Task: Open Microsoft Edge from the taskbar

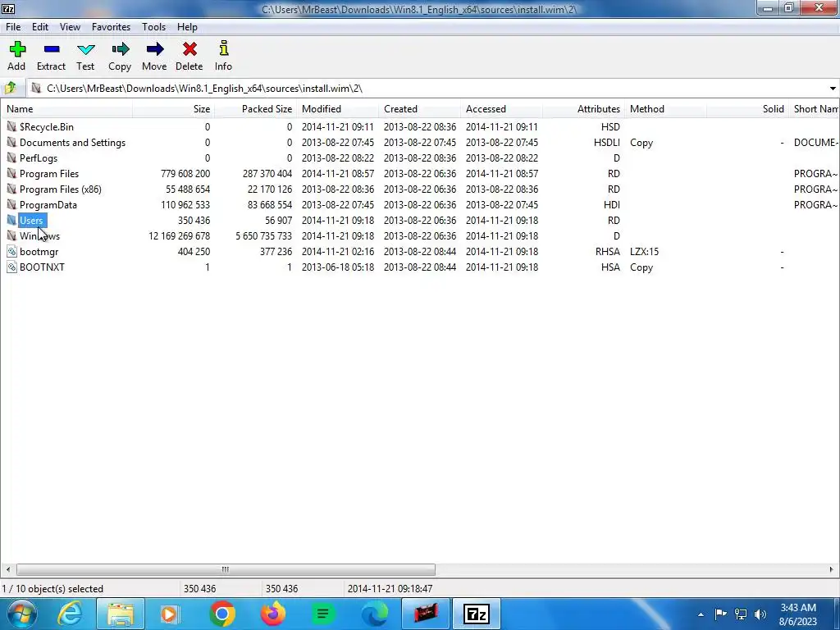Action: [x=374, y=614]
